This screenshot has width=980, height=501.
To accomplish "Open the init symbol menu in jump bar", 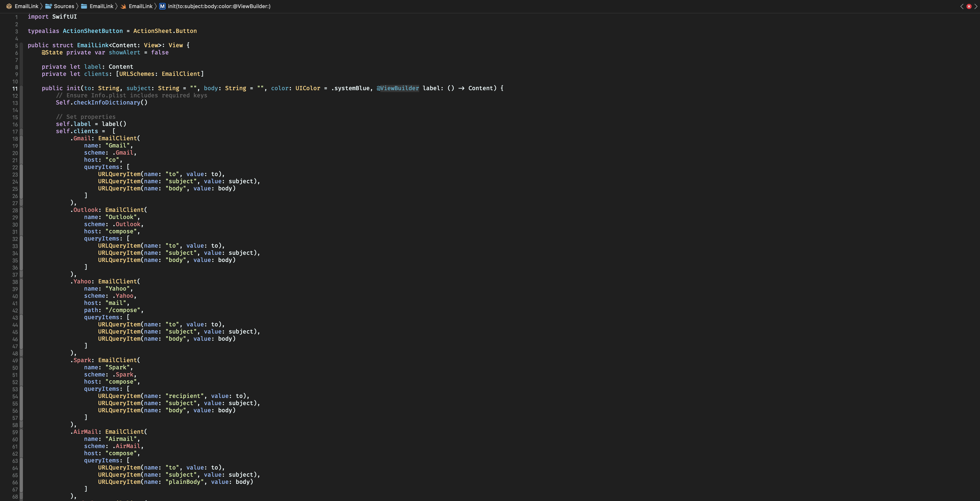I will coord(219,6).
